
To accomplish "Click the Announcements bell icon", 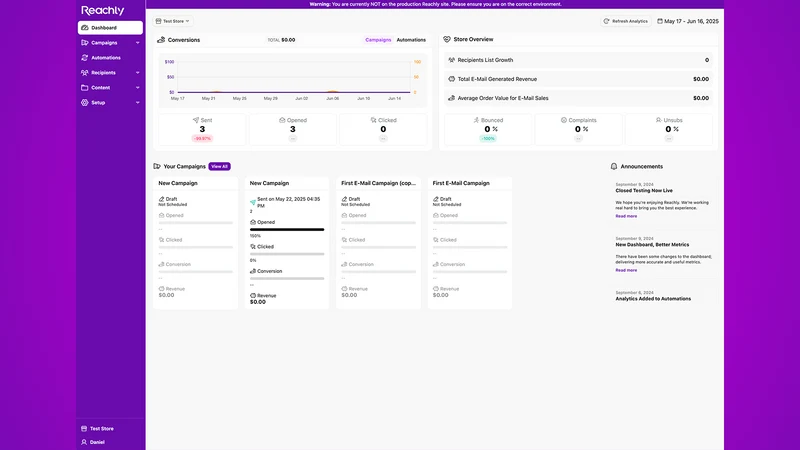I will 614,166.
